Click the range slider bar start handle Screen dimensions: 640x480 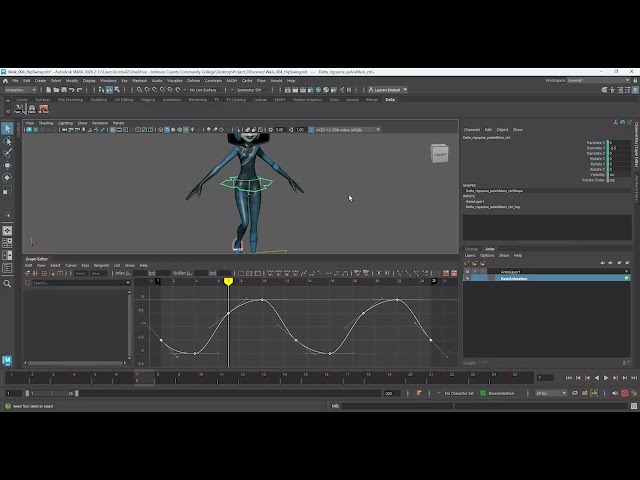click(x=27, y=393)
